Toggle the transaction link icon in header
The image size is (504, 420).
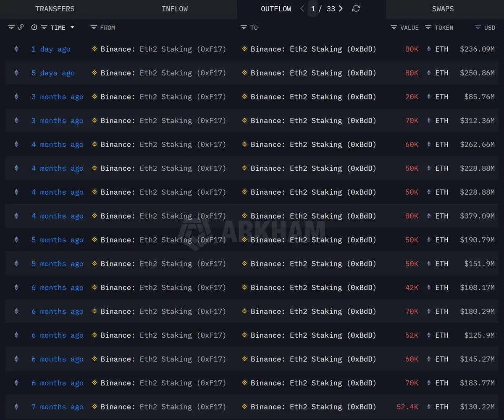[21, 27]
